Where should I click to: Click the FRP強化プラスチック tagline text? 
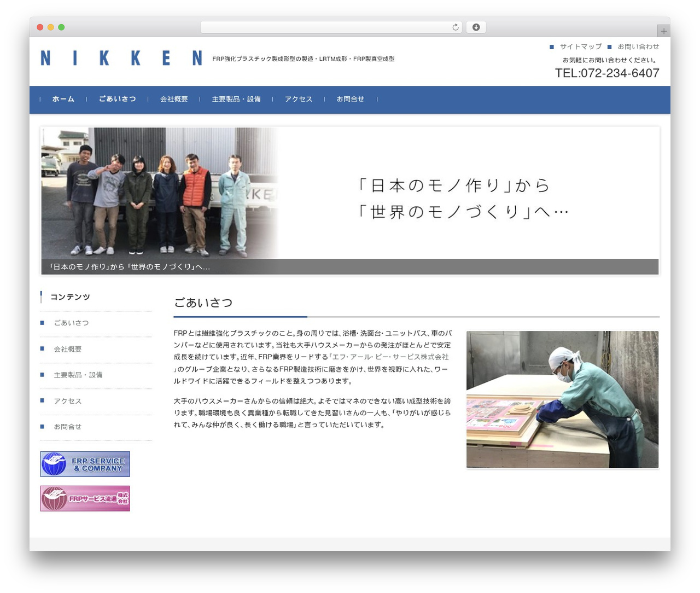(304, 59)
